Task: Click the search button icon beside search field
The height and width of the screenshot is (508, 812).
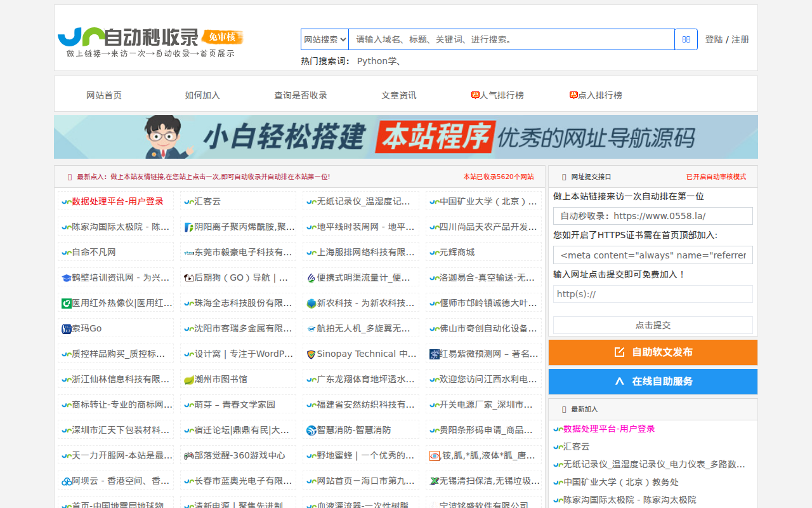Action: coord(686,39)
